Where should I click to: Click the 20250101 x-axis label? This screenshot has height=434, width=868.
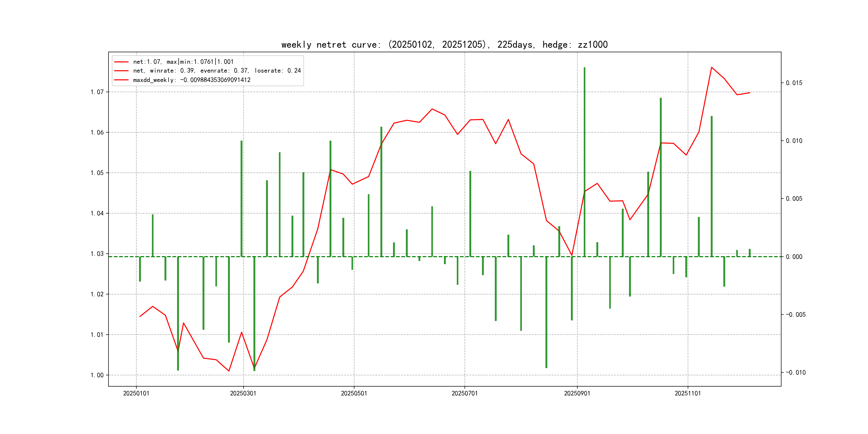click(x=136, y=393)
